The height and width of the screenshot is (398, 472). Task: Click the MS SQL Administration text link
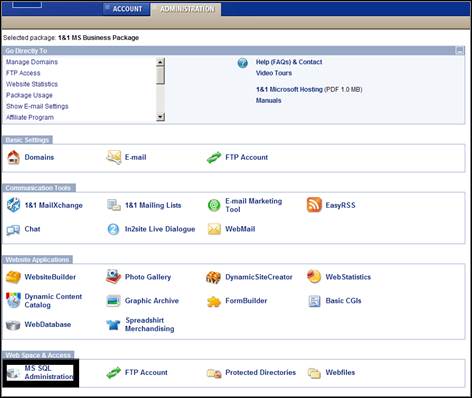click(49, 373)
